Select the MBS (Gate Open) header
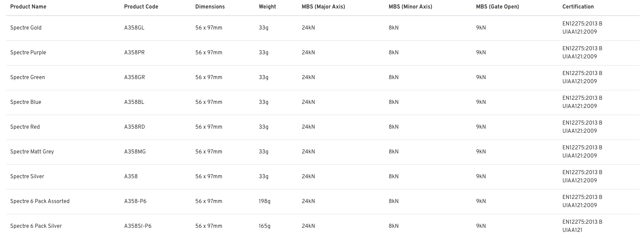The width and height of the screenshot is (644, 238). pyautogui.click(x=497, y=7)
